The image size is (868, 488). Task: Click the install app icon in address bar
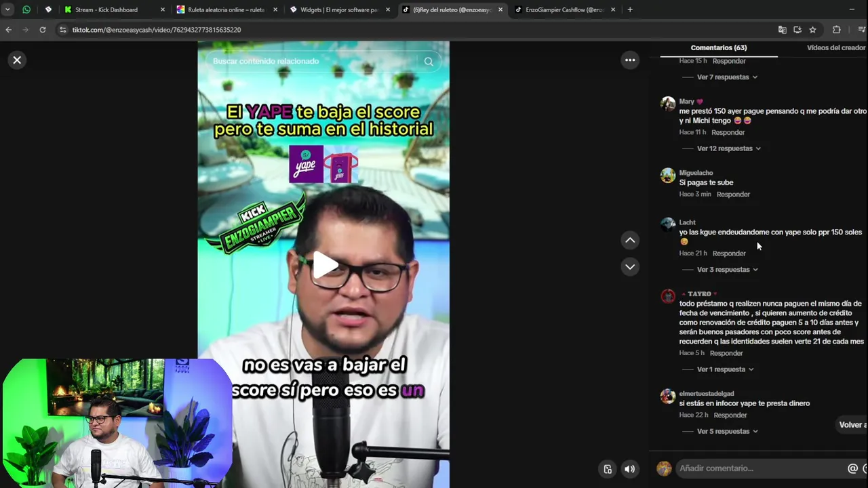point(797,30)
